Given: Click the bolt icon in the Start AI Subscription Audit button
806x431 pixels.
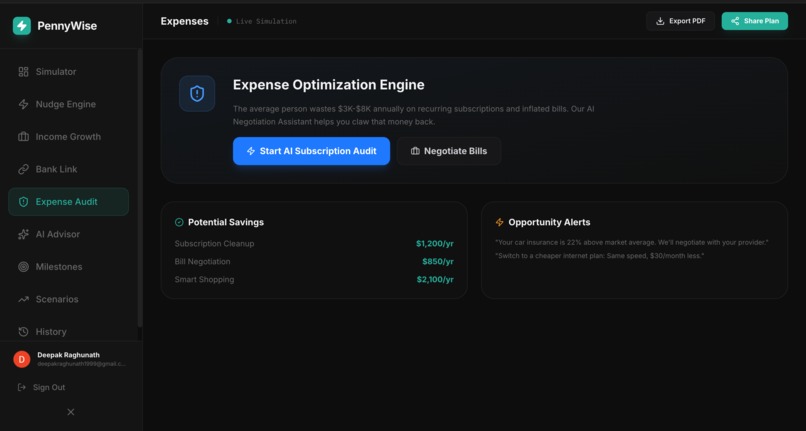Looking at the screenshot, I should (x=251, y=151).
